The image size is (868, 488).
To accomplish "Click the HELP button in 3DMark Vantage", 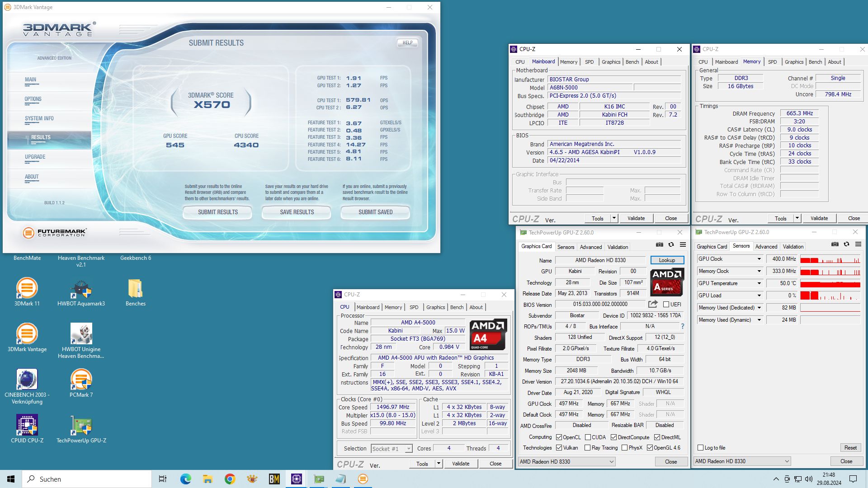I will [407, 43].
